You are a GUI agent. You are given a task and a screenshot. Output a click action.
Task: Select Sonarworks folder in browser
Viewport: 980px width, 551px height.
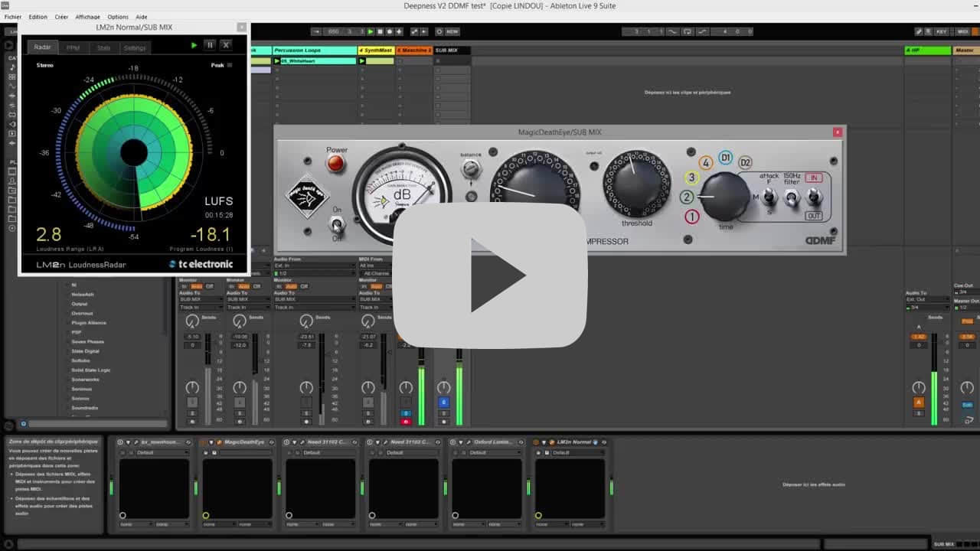85,380
